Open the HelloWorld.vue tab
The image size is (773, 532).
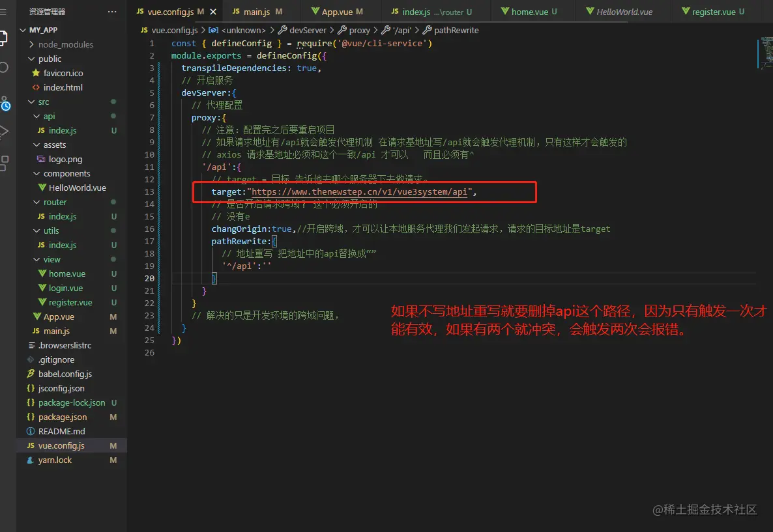[619, 11]
